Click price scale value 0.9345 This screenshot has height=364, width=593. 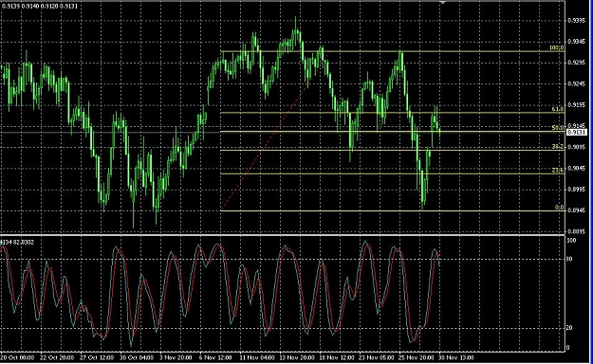click(x=577, y=41)
